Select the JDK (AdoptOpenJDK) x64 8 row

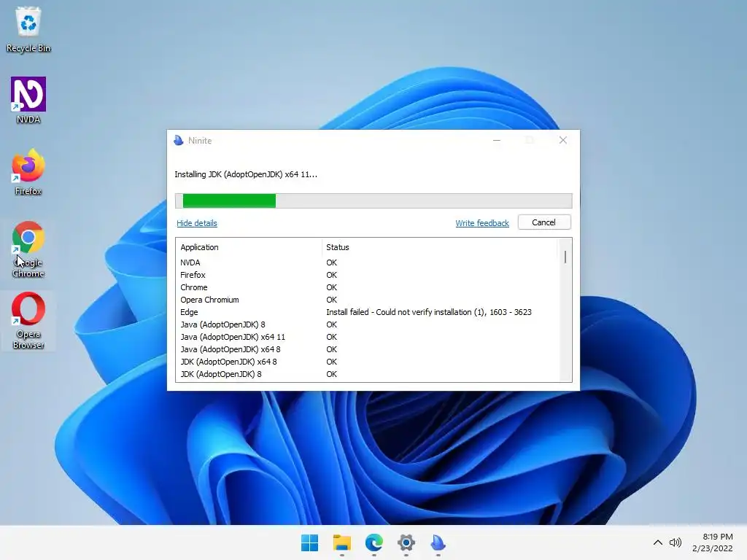[367, 362]
